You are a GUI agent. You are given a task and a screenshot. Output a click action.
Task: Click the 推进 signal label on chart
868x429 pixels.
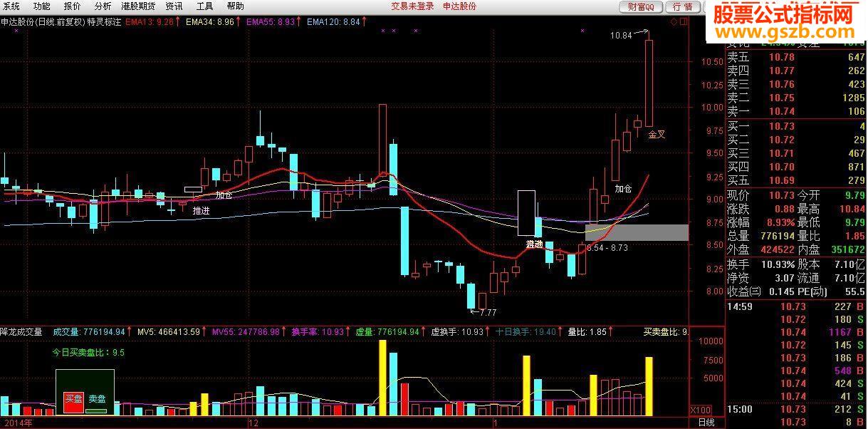tap(201, 211)
